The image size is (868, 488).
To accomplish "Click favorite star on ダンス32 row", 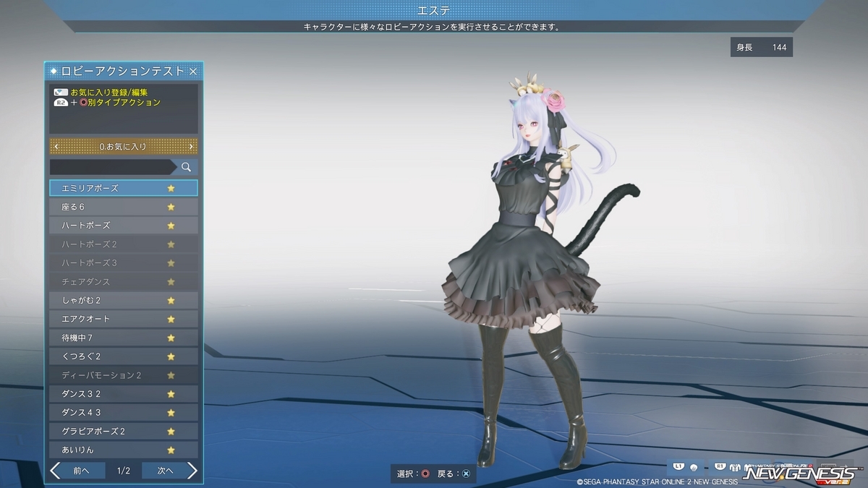I will click(171, 395).
